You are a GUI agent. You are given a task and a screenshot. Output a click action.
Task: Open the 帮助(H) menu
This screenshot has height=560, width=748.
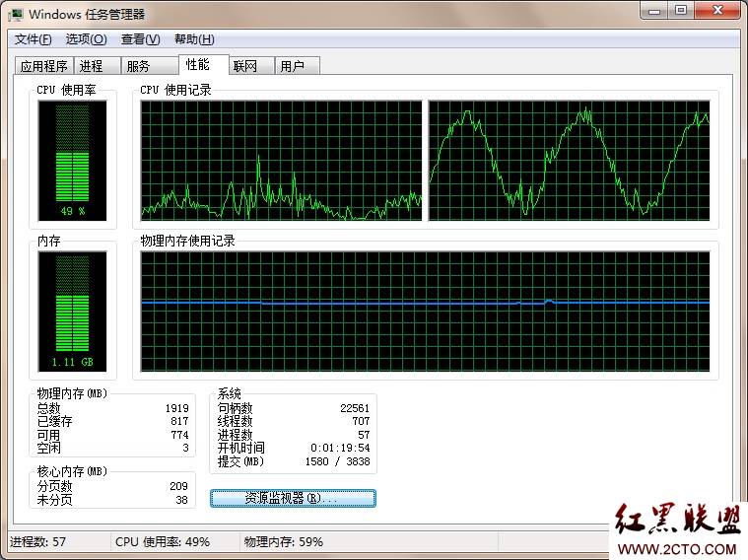[x=194, y=39]
